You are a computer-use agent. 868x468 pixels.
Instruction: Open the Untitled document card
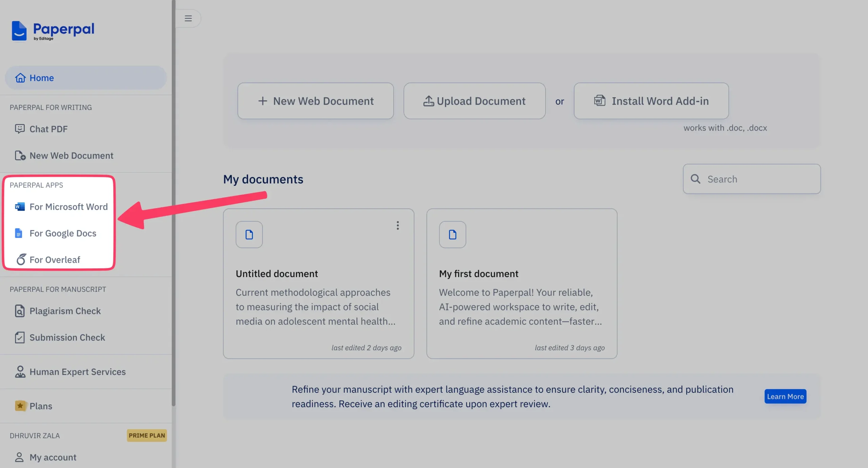(319, 284)
